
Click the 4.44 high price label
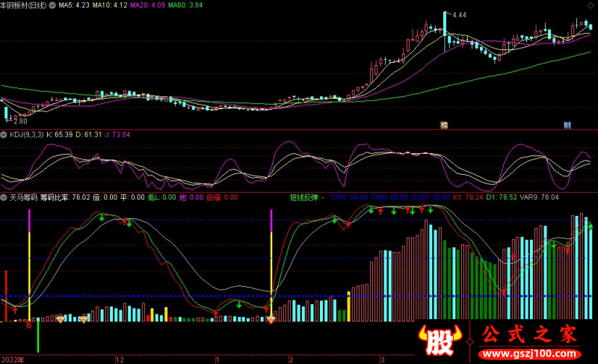(x=459, y=15)
